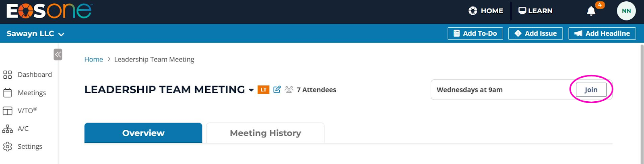Image resolution: width=644 pixels, height=164 pixels.
Task: Open the NN user avatar menu
Action: click(x=626, y=11)
